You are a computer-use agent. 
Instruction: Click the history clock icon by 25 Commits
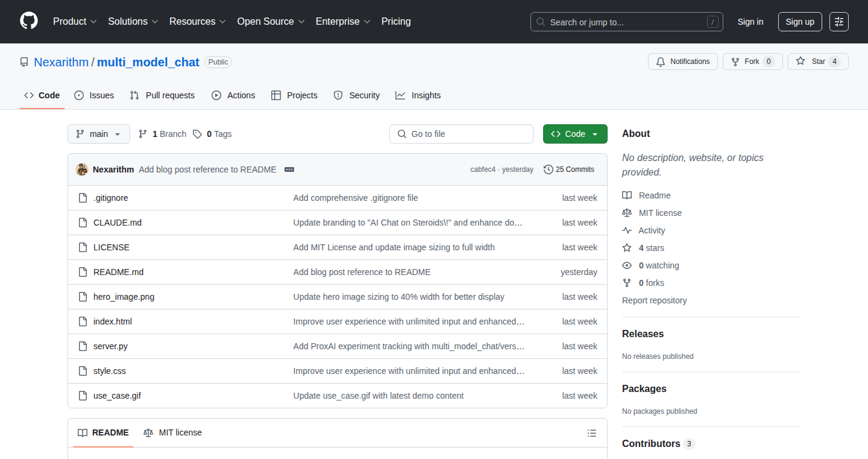548,169
